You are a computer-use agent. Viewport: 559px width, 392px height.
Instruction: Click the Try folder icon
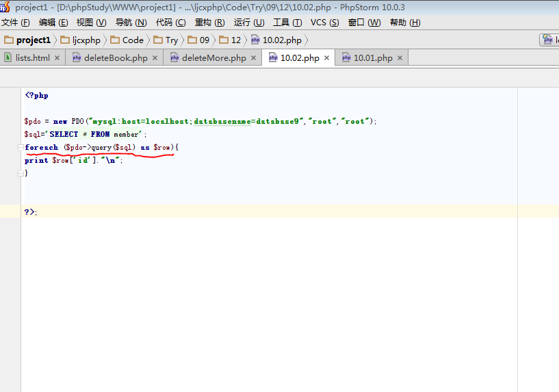click(158, 40)
